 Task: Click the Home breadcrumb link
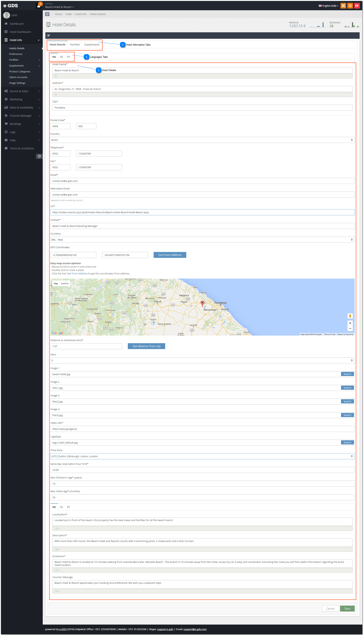(58, 14)
